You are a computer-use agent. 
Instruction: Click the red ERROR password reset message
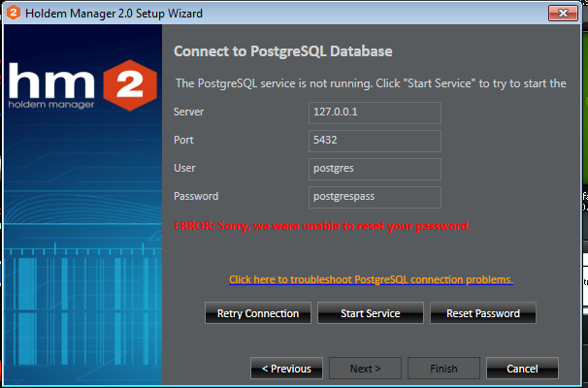322,226
